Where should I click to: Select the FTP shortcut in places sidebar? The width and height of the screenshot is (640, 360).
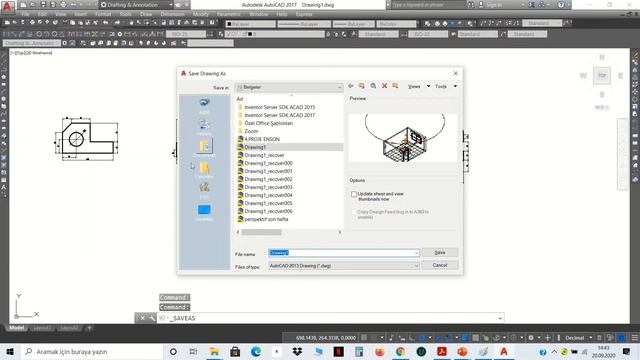[x=204, y=190]
